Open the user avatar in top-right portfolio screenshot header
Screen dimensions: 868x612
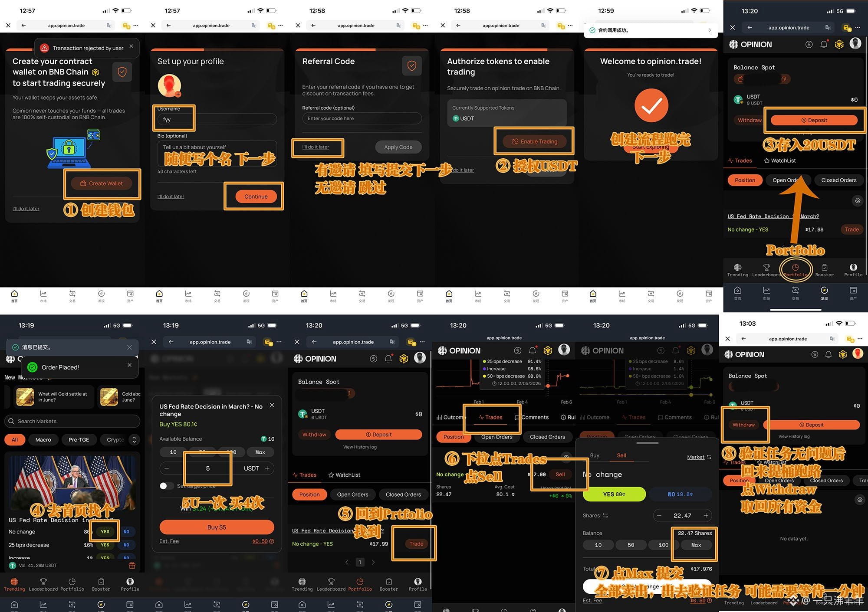(855, 43)
